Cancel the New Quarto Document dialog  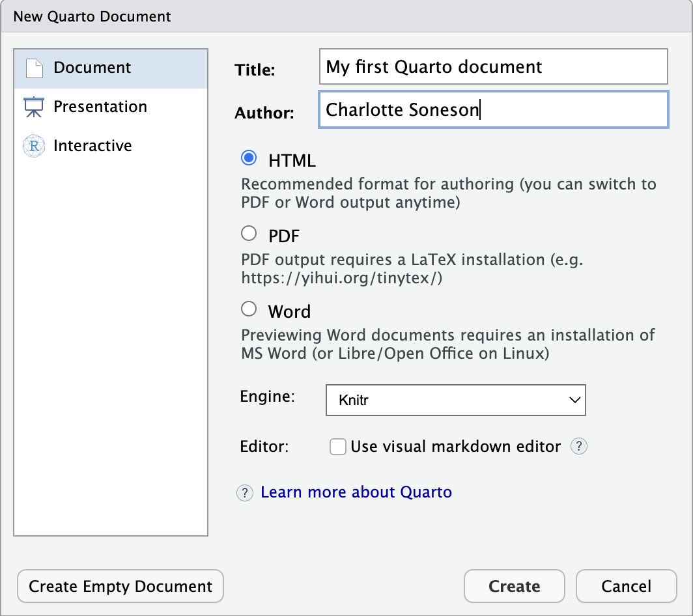click(x=626, y=586)
